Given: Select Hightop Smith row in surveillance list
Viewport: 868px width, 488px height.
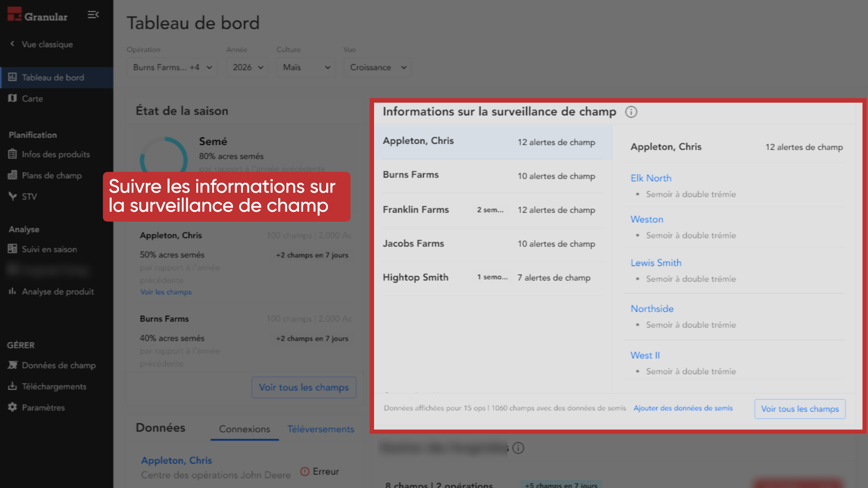Looking at the screenshot, I should click(x=493, y=277).
